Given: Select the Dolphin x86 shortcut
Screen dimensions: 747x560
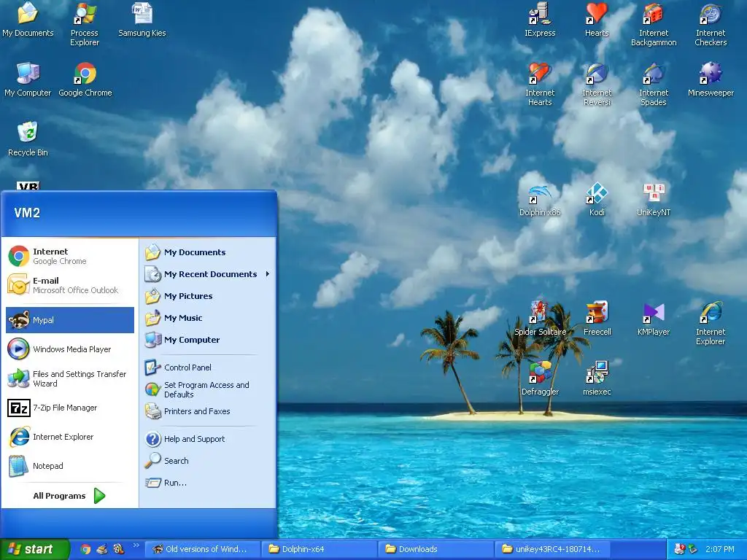Looking at the screenshot, I should (x=540, y=200).
